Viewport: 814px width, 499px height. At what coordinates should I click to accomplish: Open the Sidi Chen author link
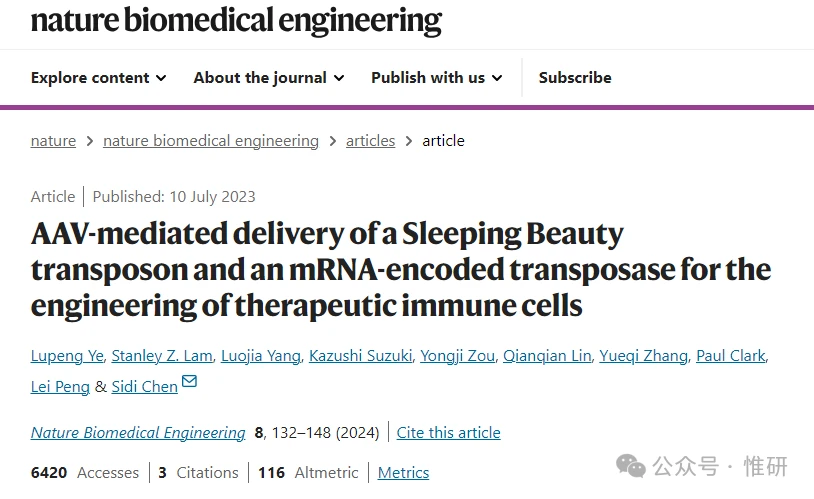click(x=144, y=386)
